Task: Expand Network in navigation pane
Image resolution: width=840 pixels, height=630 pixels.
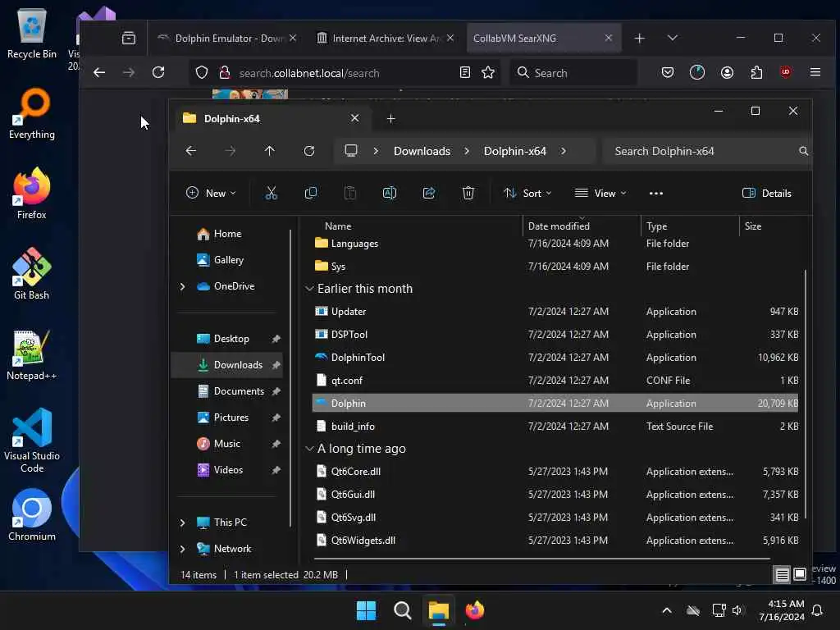Action: tap(182, 549)
